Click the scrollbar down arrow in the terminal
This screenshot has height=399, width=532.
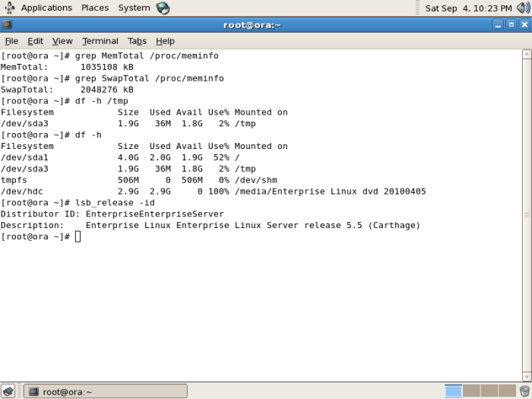coord(527,376)
